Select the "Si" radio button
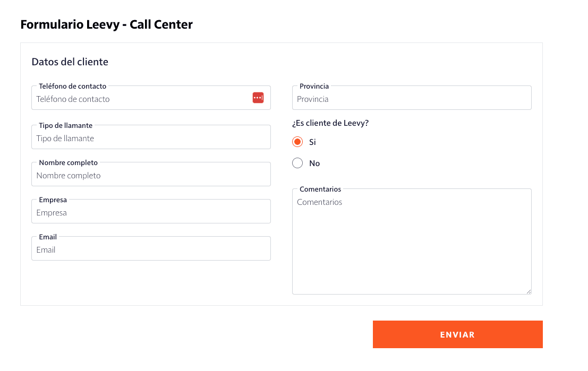The image size is (588, 371). point(297,142)
